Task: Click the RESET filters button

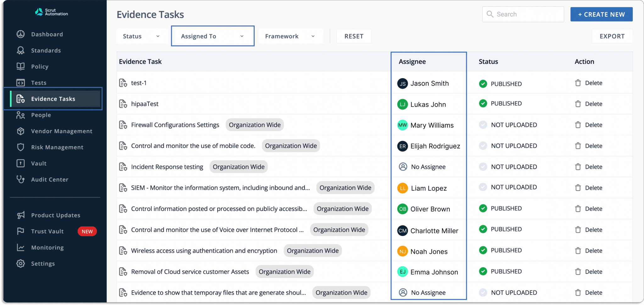Action: pos(354,36)
